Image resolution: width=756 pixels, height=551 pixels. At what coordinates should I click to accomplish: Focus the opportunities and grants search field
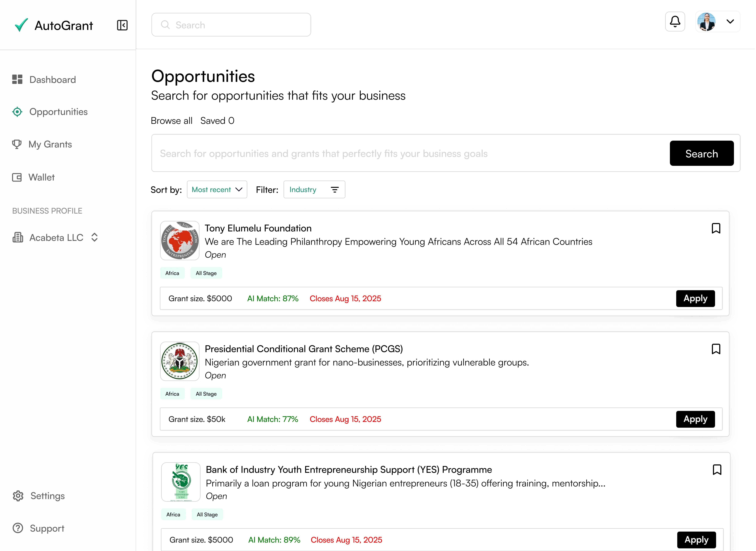point(410,153)
